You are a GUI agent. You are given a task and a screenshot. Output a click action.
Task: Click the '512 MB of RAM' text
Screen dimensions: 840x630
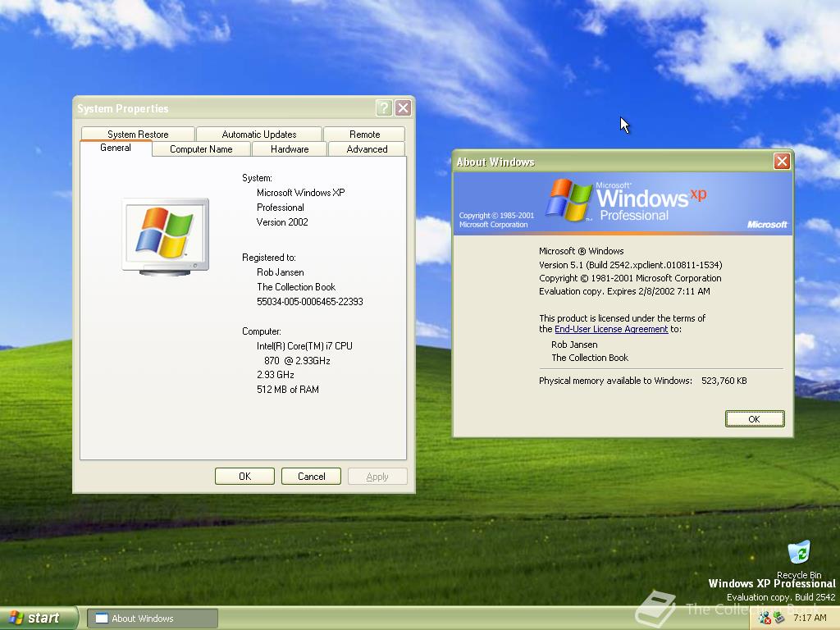point(288,390)
